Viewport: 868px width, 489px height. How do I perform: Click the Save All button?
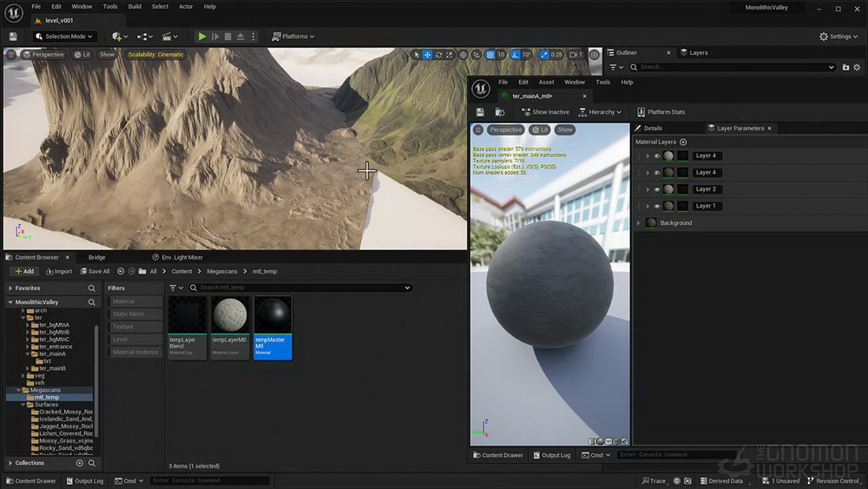coord(95,271)
